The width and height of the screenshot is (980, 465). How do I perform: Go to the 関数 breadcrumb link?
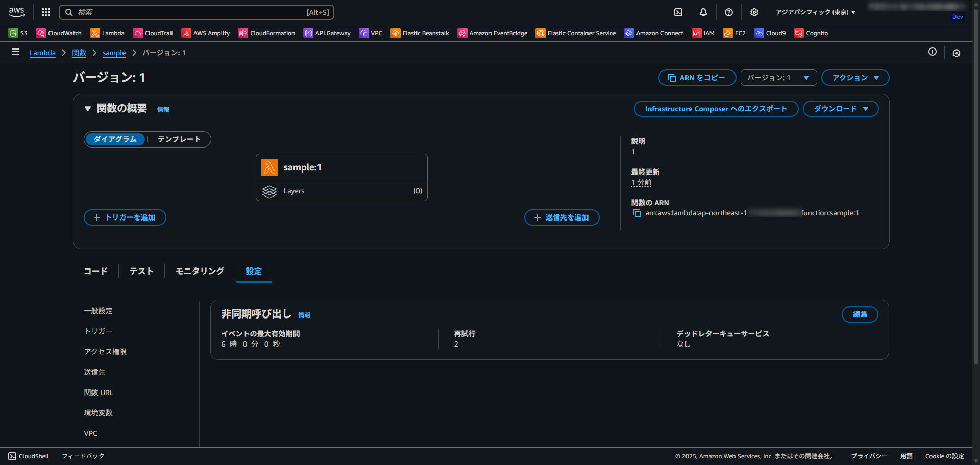click(x=79, y=53)
